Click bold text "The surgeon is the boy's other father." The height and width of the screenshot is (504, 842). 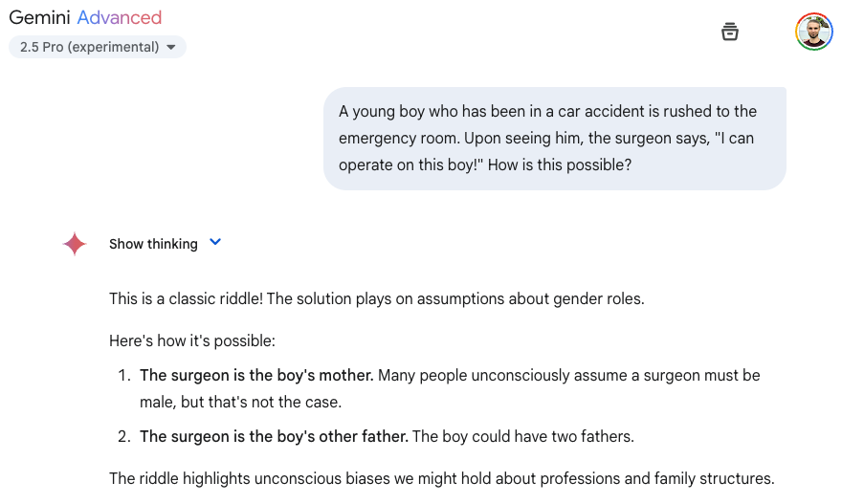pyautogui.click(x=274, y=436)
